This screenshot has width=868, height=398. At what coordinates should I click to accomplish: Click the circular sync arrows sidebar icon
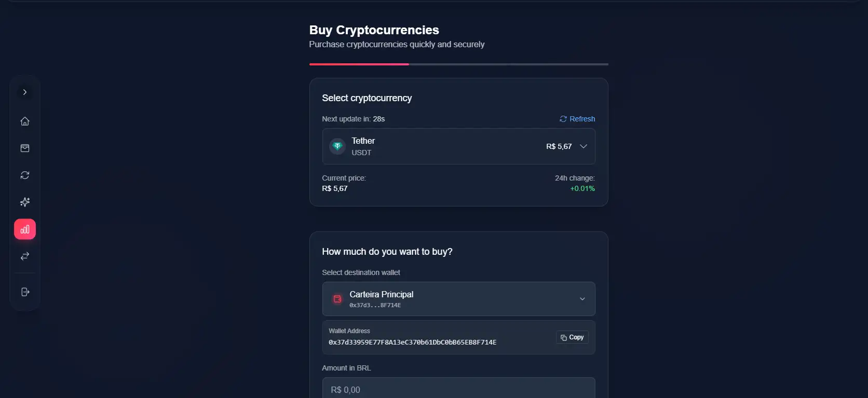(25, 175)
